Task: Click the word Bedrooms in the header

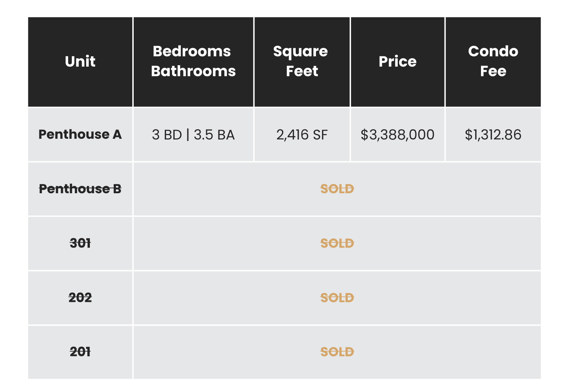Action: click(192, 52)
